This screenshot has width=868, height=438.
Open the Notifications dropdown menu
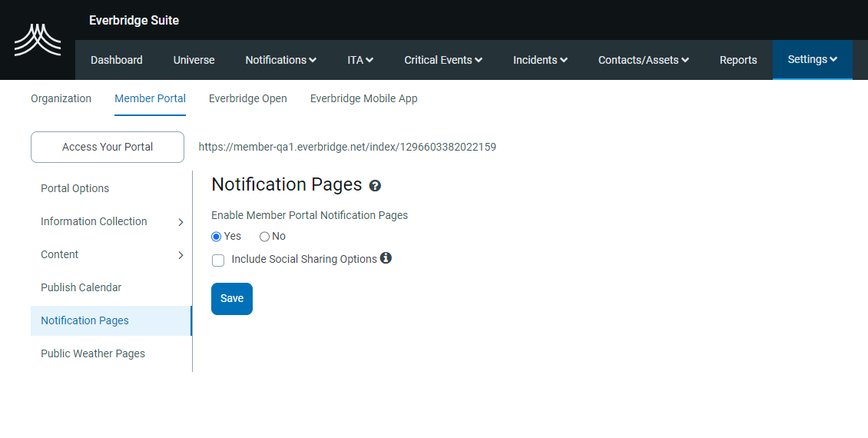tap(280, 60)
